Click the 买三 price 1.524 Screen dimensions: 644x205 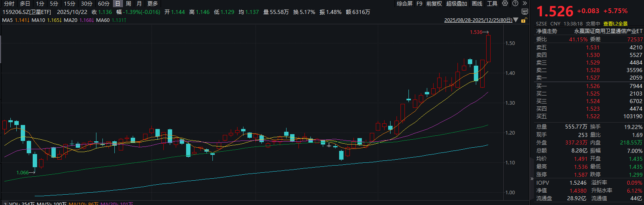(593, 101)
